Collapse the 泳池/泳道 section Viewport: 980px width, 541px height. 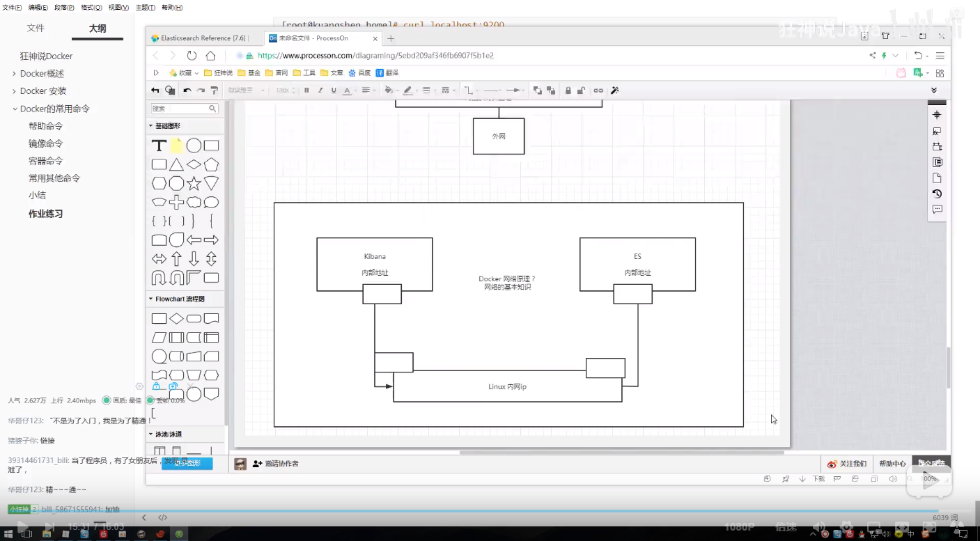click(x=166, y=434)
